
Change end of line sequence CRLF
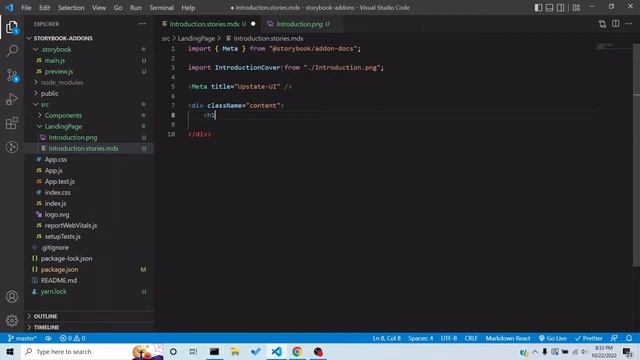click(471, 338)
